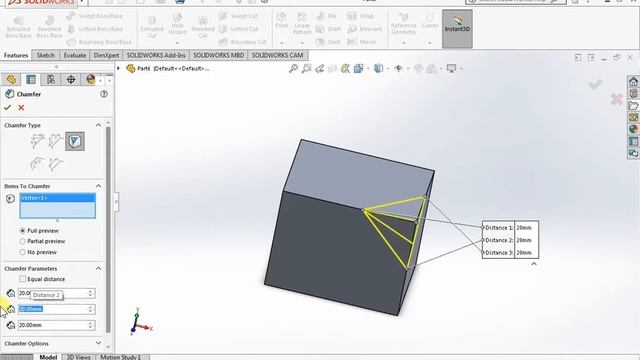Screen dimensions: 640x360
Task: Switch to the Features tab
Action: tap(16, 55)
